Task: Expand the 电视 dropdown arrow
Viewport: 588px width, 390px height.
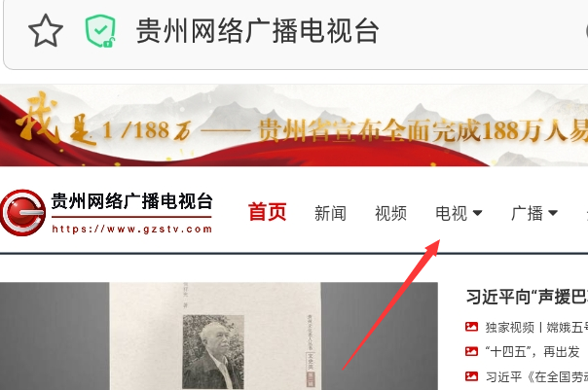Action: [x=477, y=213]
